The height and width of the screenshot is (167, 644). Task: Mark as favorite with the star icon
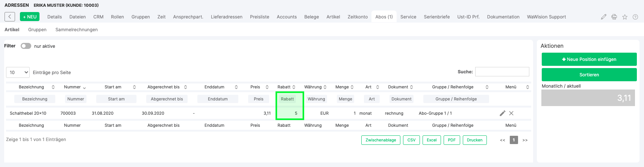[x=625, y=17]
